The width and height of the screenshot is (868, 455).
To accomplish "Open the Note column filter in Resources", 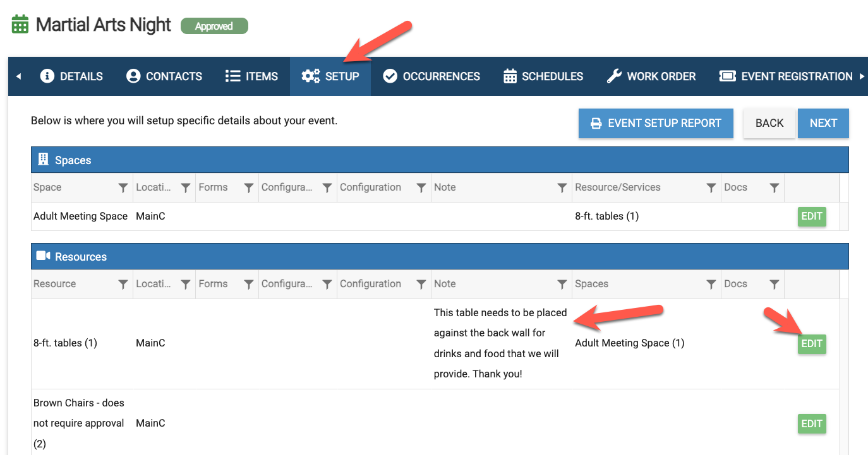I will click(x=562, y=284).
